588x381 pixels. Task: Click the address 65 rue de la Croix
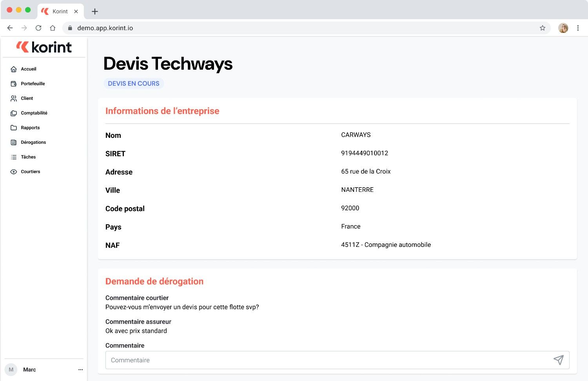coord(366,172)
